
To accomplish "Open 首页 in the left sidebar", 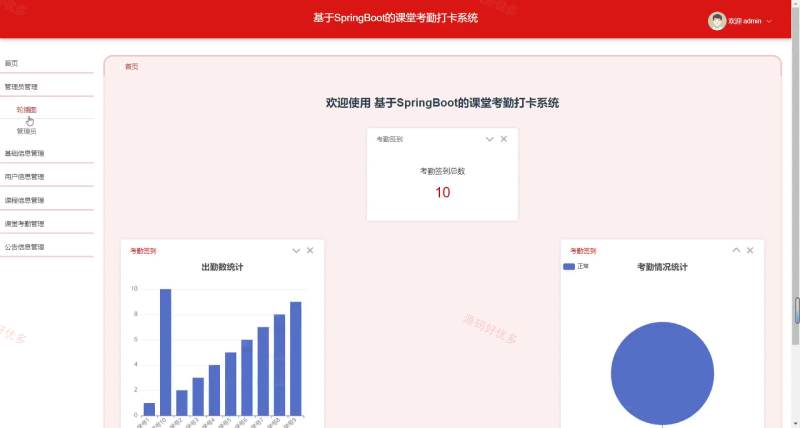I will [11, 63].
